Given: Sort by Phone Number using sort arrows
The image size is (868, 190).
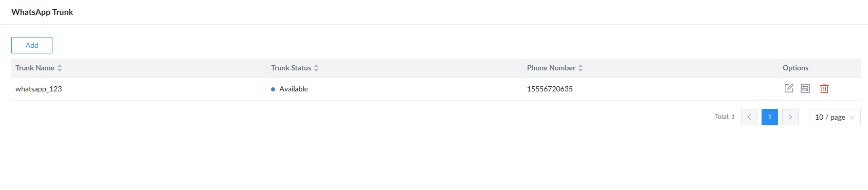Looking at the screenshot, I should [x=581, y=68].
